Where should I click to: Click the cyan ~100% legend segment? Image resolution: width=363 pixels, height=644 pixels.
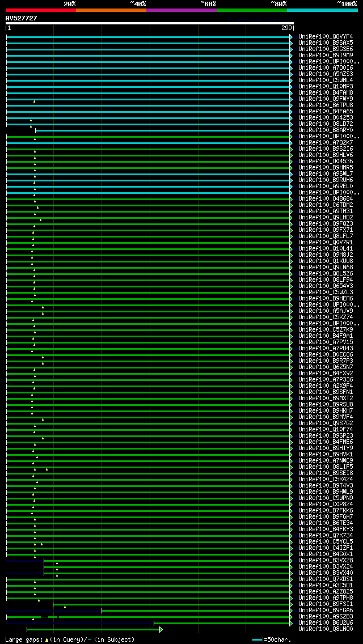coord(322,10)
